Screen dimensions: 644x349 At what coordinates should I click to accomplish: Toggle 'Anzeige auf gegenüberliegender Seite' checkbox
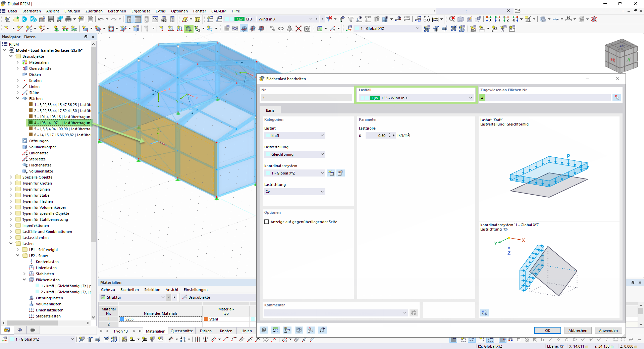267,222
